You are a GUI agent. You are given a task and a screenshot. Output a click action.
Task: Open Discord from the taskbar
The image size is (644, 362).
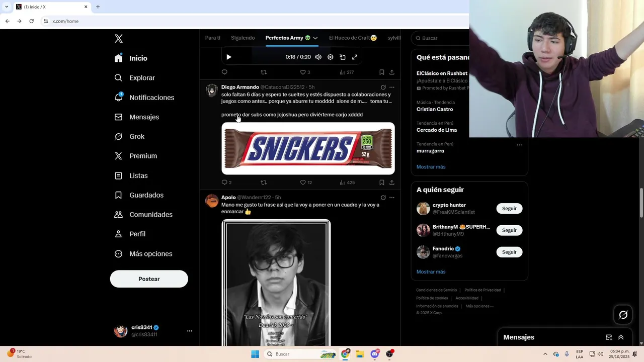click(x=374, y=354)
